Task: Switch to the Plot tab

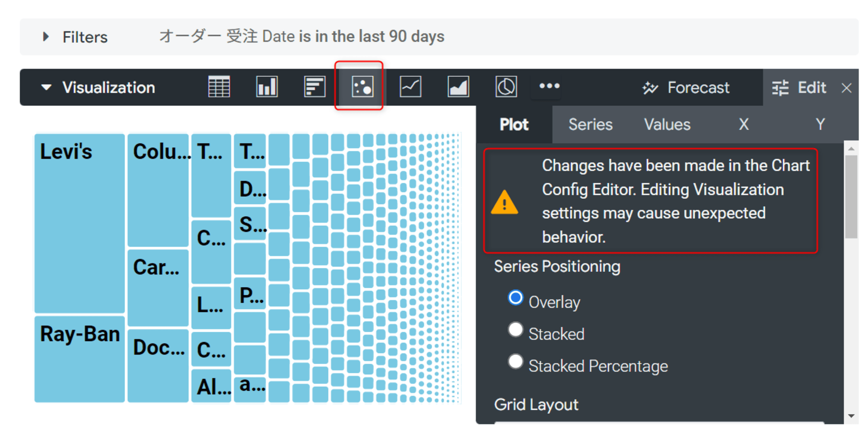Action: pos(514,125)
